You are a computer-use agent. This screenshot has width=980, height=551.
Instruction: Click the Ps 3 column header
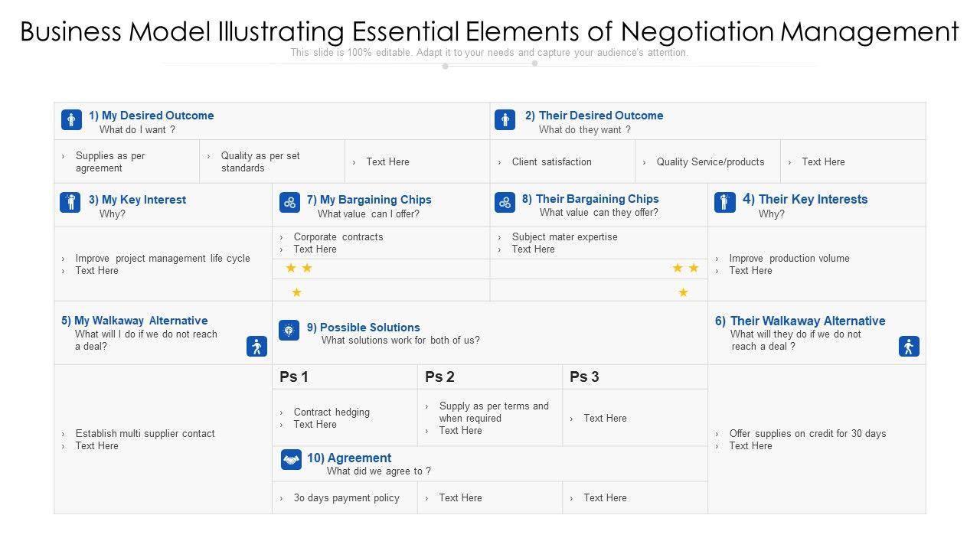(584, 377)
